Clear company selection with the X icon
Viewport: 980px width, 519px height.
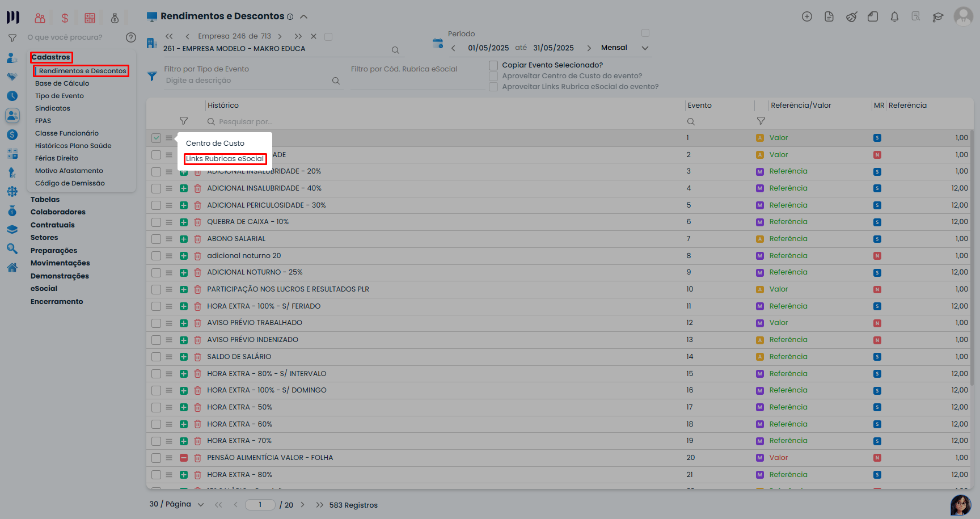pos(314,36)
